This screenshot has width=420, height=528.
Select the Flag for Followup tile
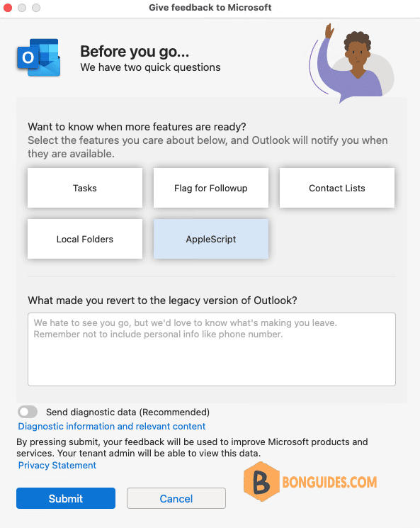[x=211, y=188]
